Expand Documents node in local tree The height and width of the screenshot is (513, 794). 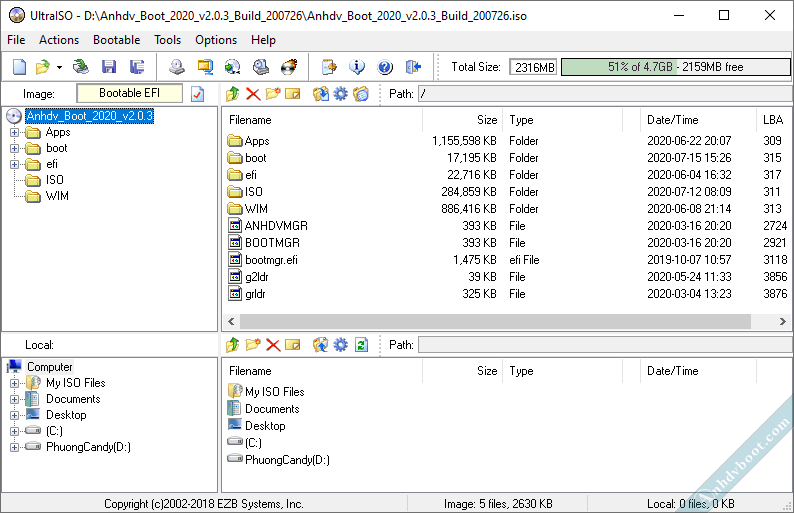(14, 400)
